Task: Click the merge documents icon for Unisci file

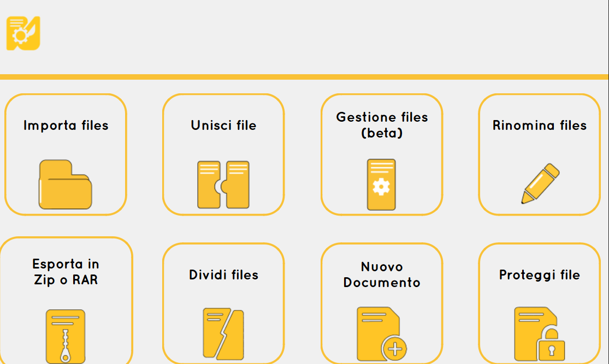Action: click(x=223, y=184)
